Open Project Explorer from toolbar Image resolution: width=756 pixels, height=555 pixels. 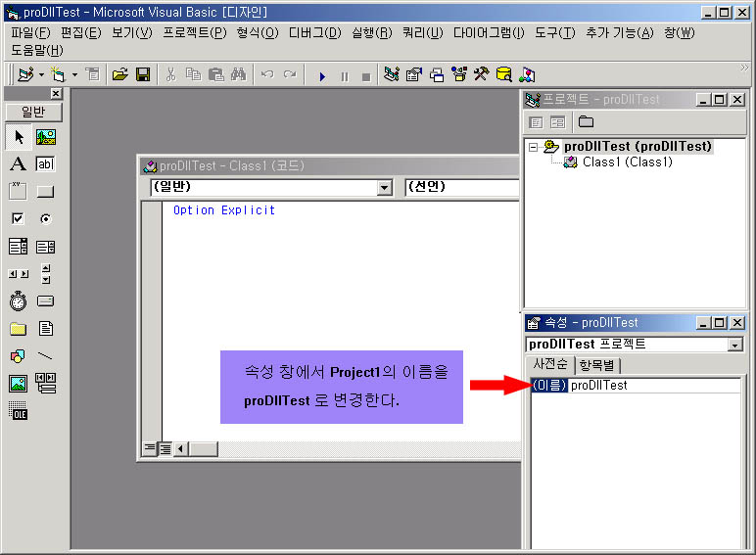coord(392,74)
